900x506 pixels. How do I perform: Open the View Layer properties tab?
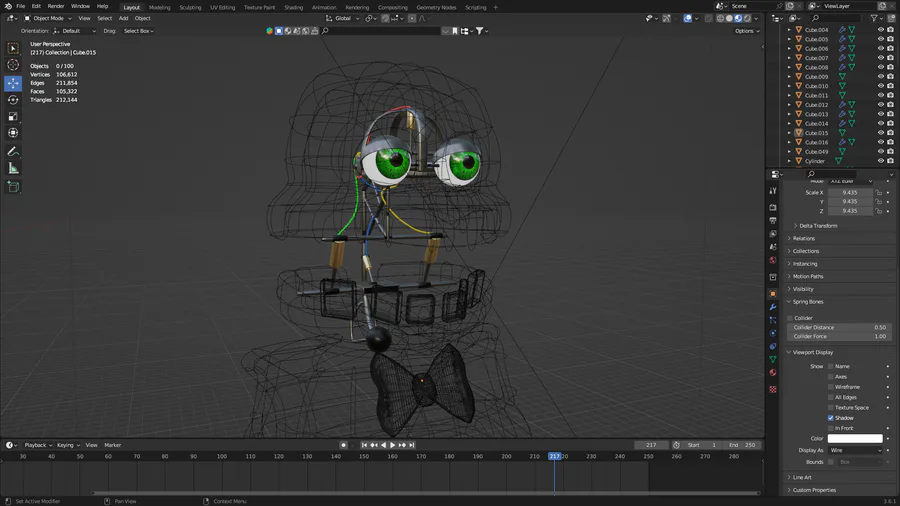773,233
